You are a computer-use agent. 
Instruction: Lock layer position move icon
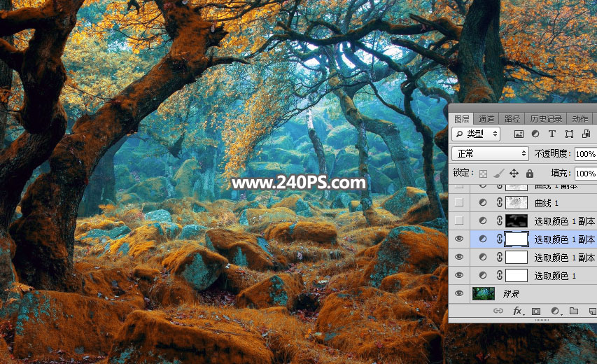pos(514,174)
